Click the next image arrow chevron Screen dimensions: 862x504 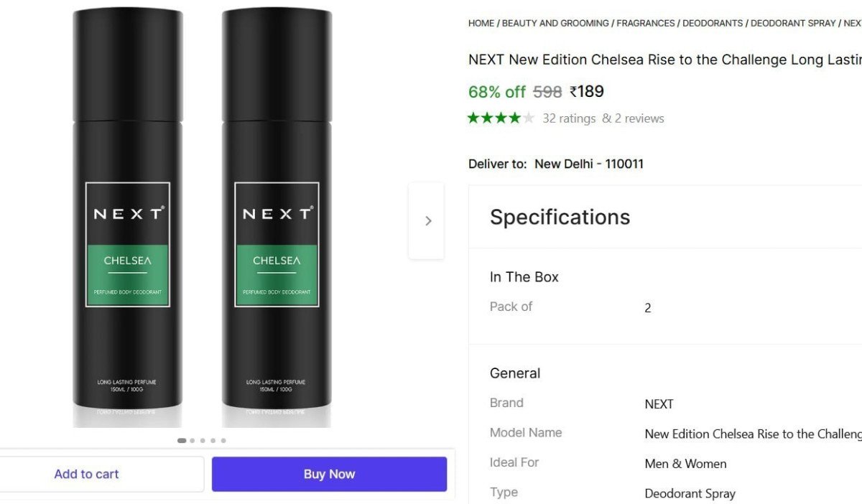(427, 221)
